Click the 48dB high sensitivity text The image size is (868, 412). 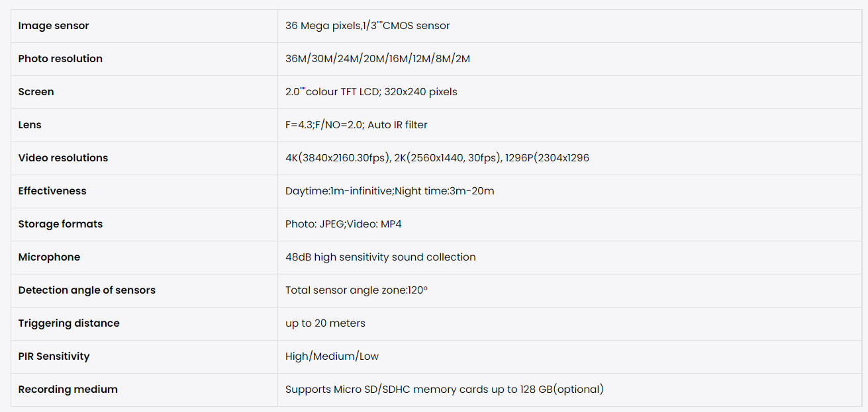[380, 257]
